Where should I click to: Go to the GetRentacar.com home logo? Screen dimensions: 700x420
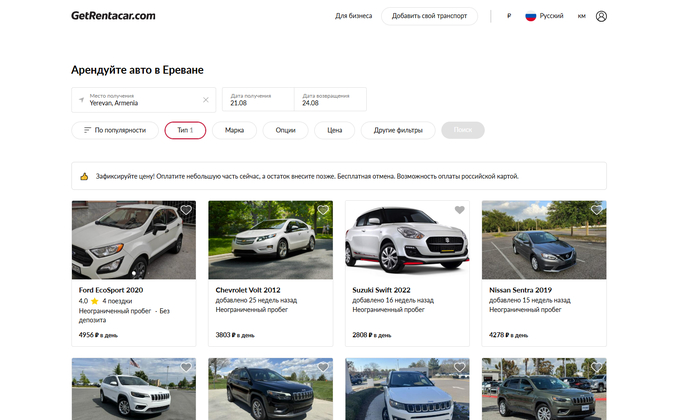click(x=113, y=16)
